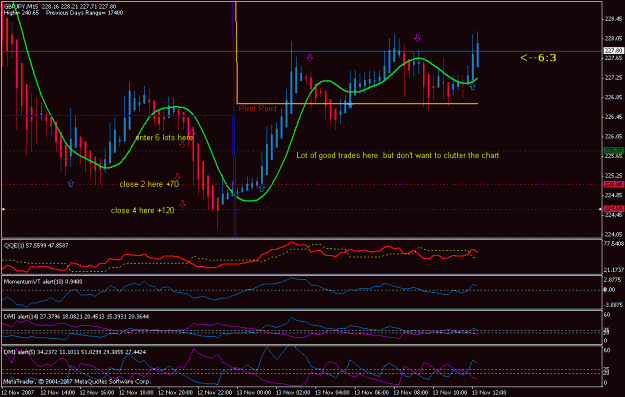Click the green price tag on the price axis
625x397 pixels.
pyautogui.click(x=613, y=151)
